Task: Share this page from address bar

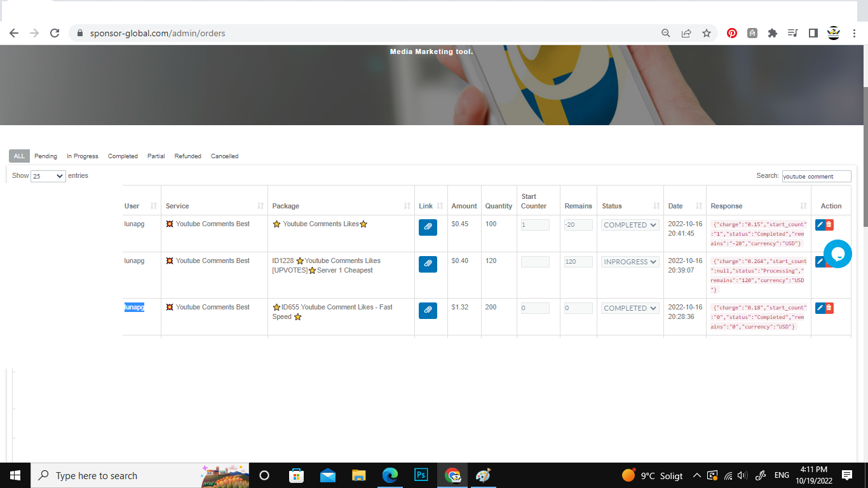Action: click(x=686, y=33)
